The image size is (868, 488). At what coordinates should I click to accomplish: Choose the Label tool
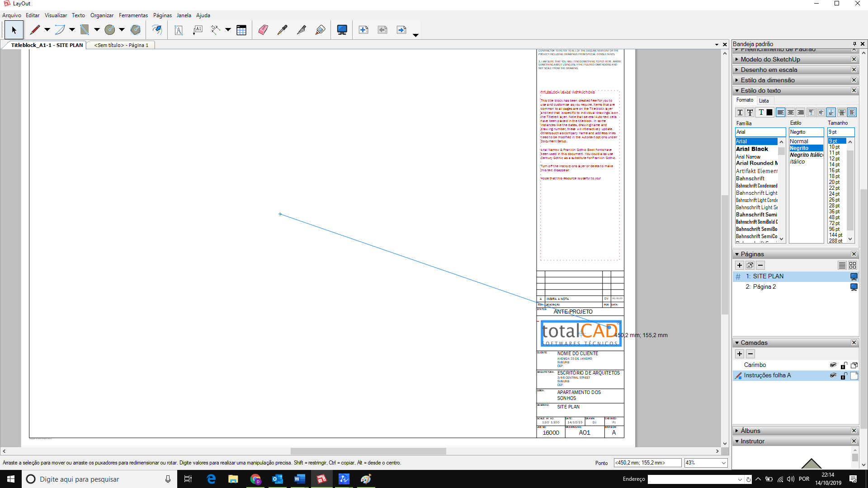(198, 30)
